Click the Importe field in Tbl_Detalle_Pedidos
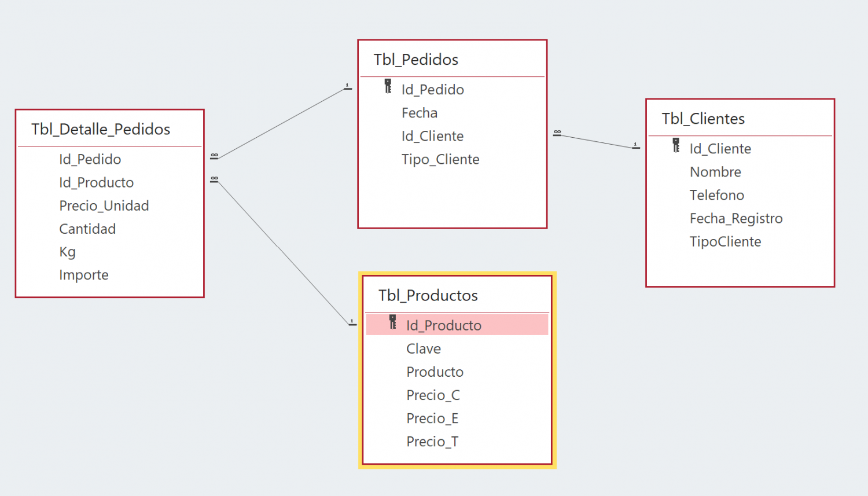This screenshot has width=868, height=496. [x=84, y=275]
